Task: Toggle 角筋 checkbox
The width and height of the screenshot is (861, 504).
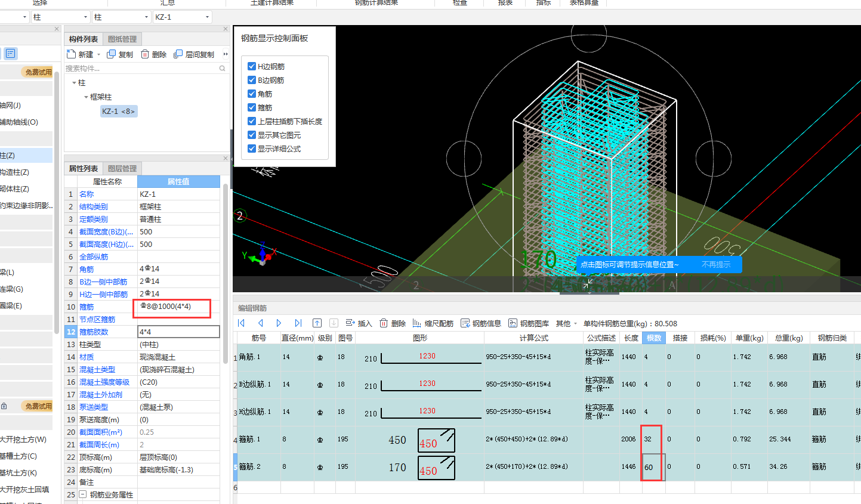Action: [252, 94]
